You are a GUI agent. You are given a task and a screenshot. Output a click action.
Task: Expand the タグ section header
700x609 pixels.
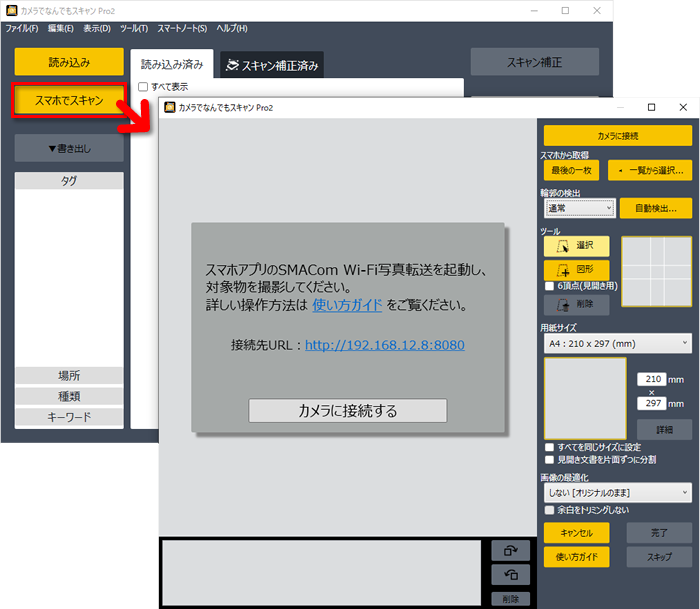(69, 181)
